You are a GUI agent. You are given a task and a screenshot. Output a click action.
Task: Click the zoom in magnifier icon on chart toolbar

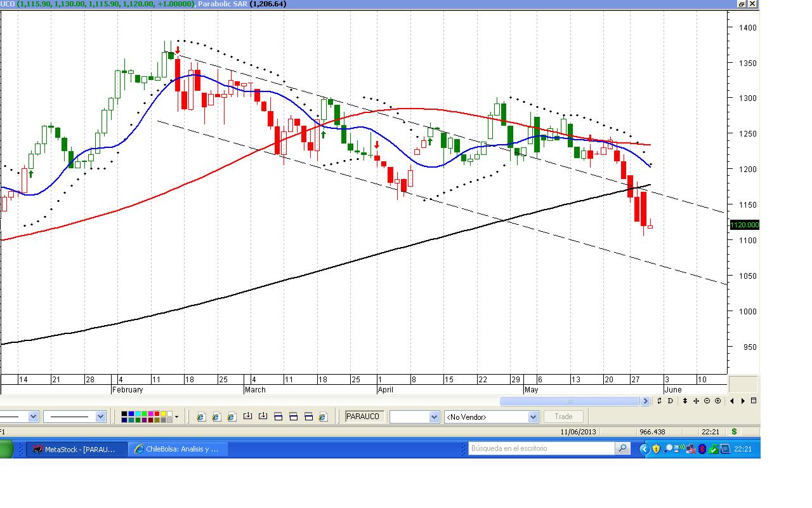tap(717, 401)
